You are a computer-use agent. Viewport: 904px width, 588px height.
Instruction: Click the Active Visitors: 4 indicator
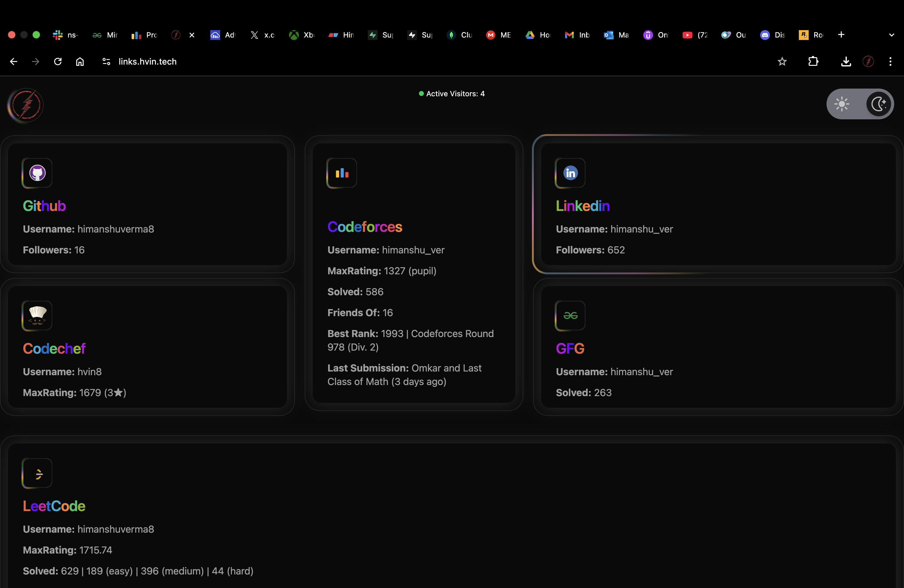click(452, 93)
